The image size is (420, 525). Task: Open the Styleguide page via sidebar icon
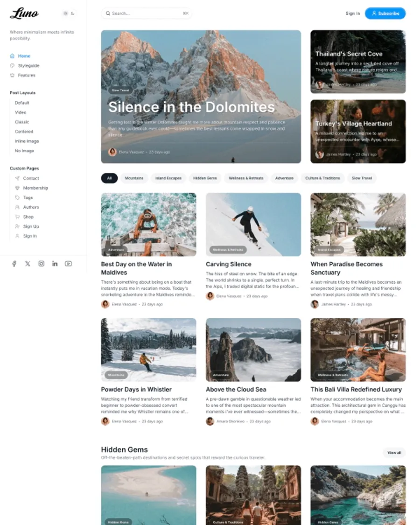(x=14, y=65)
